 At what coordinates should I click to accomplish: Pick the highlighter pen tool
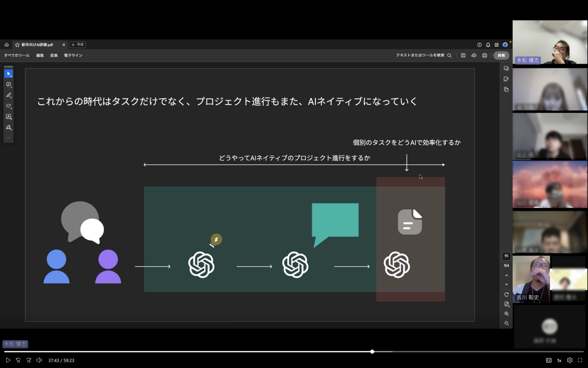click(9, 95)
